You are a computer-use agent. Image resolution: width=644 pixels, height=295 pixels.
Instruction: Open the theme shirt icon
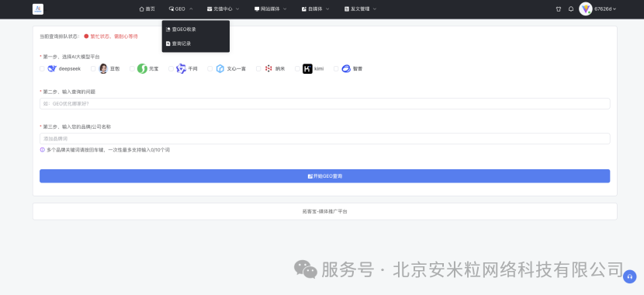[x=558, y=9]
